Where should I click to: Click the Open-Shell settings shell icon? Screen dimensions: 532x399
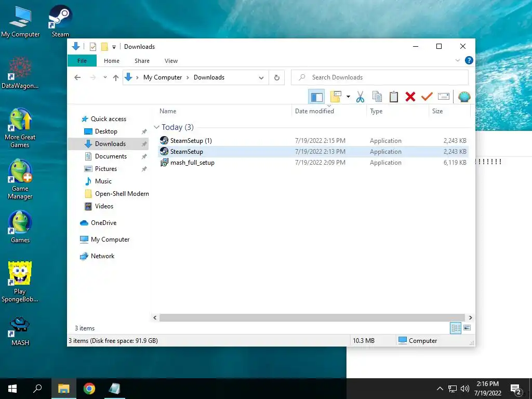pyautogui.click(x=464, y=97)
